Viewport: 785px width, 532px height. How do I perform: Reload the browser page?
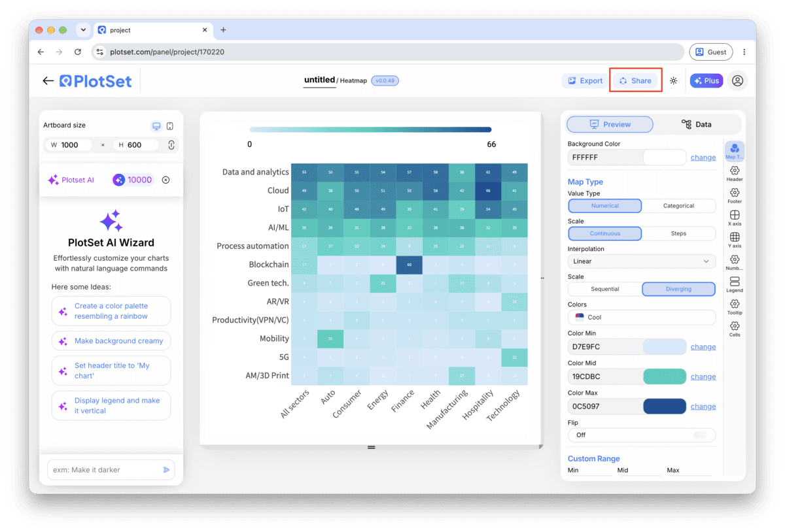[x=78, y=52]
